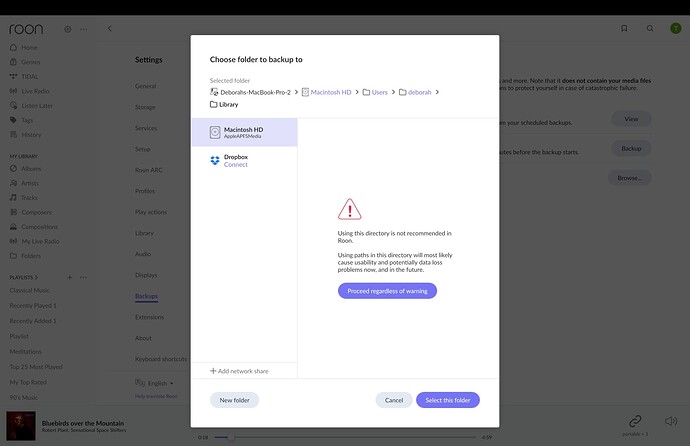The height and width of the screenshot is (446, 690).
Task: Open TIDAL in the sidebar
Action: coord(29,77)
